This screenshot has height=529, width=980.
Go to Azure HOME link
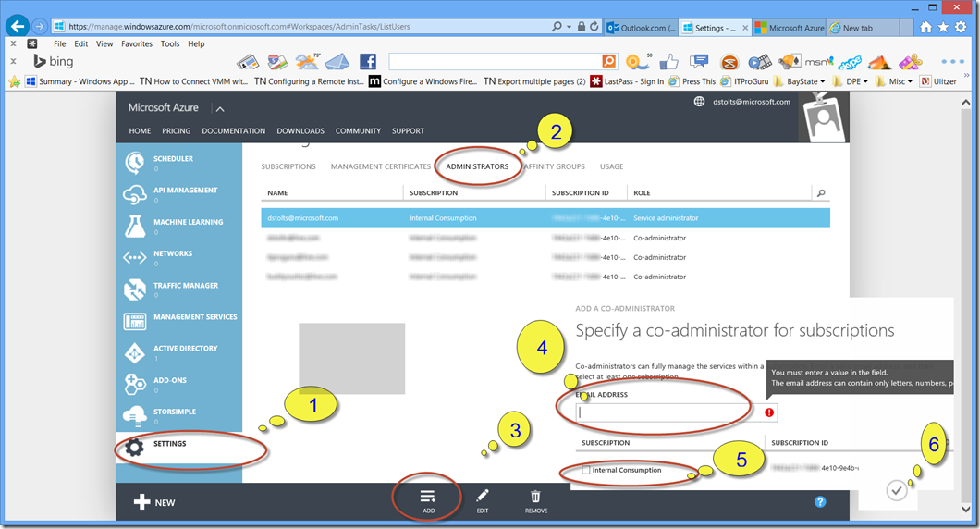coord(140,130)
